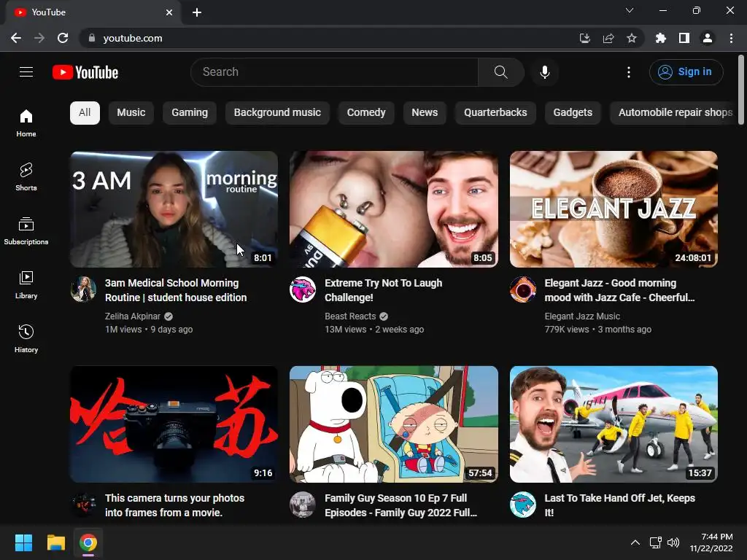Viewport: 747px width, 560px height.
Task: Open Extreme Try Not To Laugh thumbnail
Action: pyautogui.click(x=394, y=209)
